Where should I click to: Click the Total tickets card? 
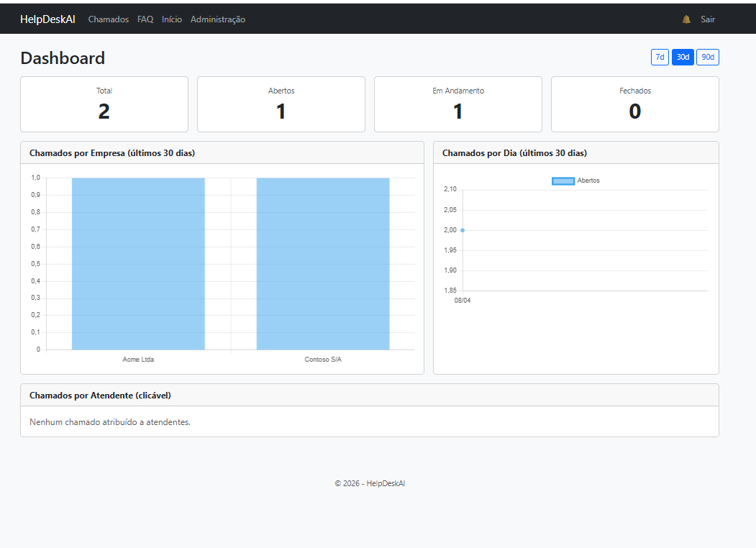point(104,104)
